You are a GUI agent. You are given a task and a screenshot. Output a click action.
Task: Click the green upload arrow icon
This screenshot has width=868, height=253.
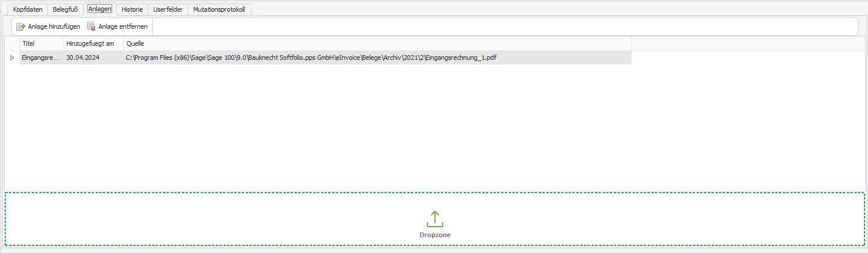pos(434,219)
